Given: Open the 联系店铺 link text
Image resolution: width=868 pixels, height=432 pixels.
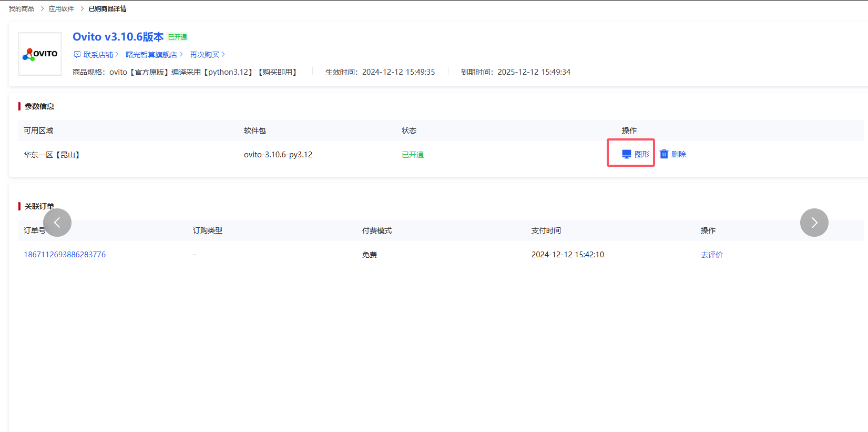Looking at the screenshot, I should click(98, 55).
